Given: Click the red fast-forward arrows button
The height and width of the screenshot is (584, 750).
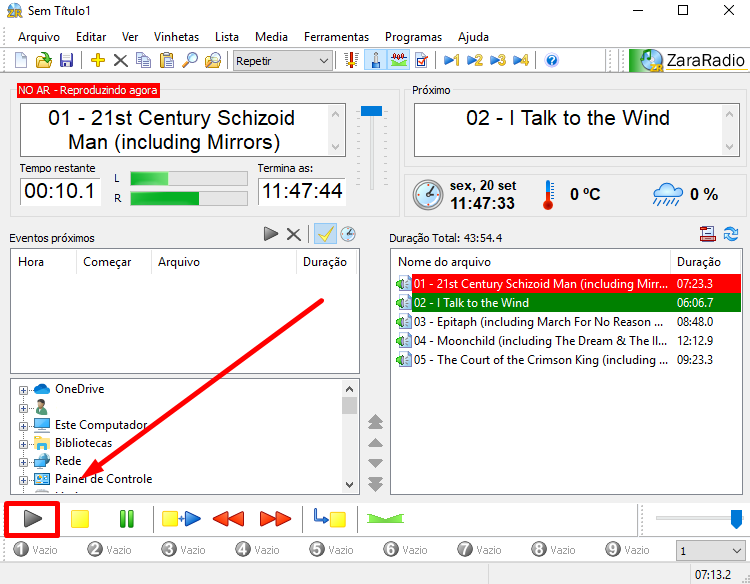Looking at the screenshot, I should (x=275, y=519).
